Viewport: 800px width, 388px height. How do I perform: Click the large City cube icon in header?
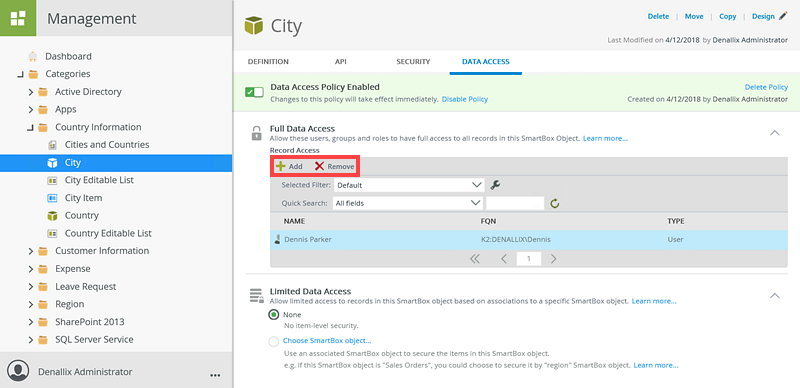pyautogui.click(x=254, y=25)
